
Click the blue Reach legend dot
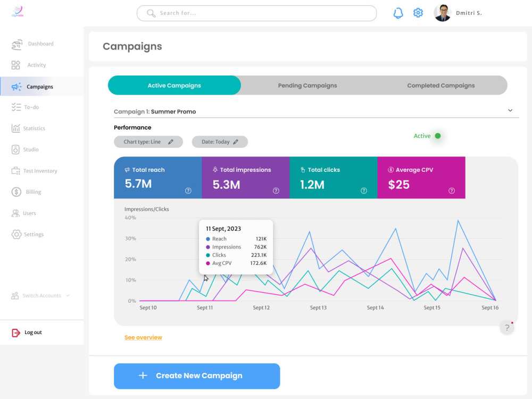pos(208,239)
